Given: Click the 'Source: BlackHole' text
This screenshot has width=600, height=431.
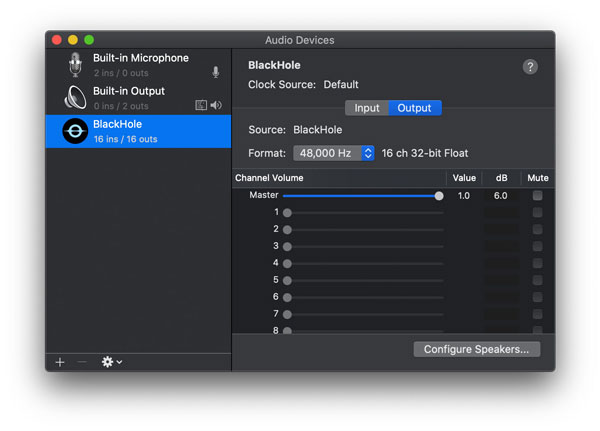Looking at the screenshot, I should pos(295,130).
